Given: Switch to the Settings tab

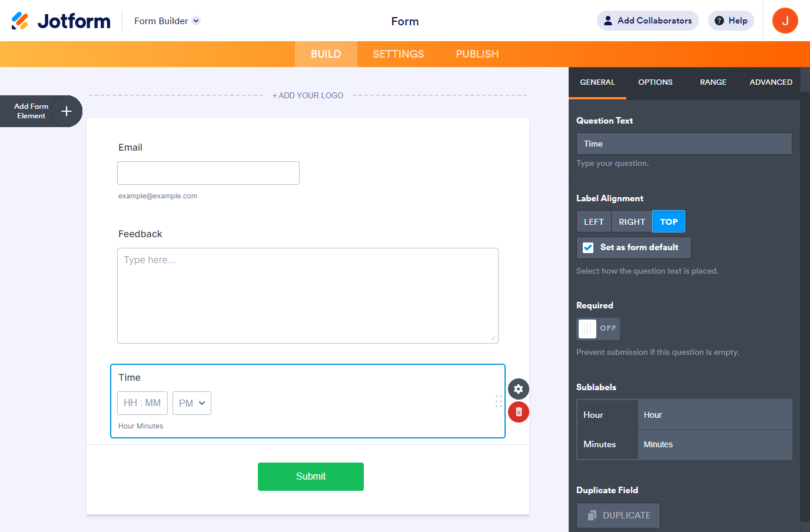Looking at the screenshot, I should (x=399, y=54).
